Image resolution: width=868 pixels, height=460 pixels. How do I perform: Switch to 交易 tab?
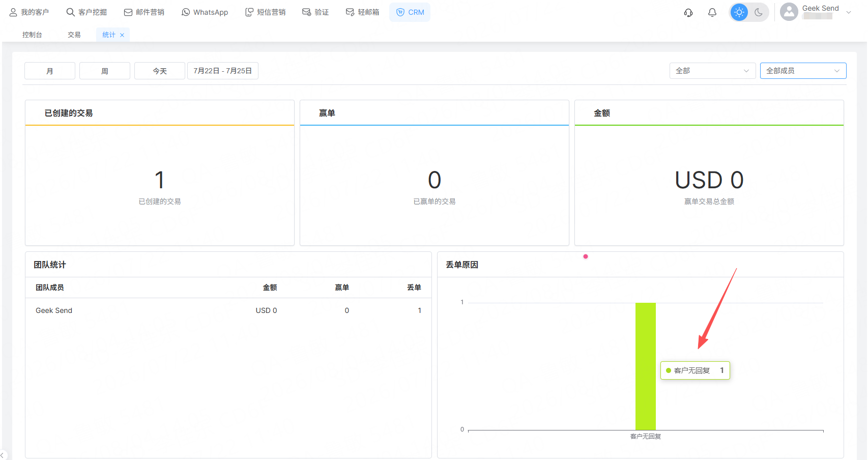[x=74, y=35]
